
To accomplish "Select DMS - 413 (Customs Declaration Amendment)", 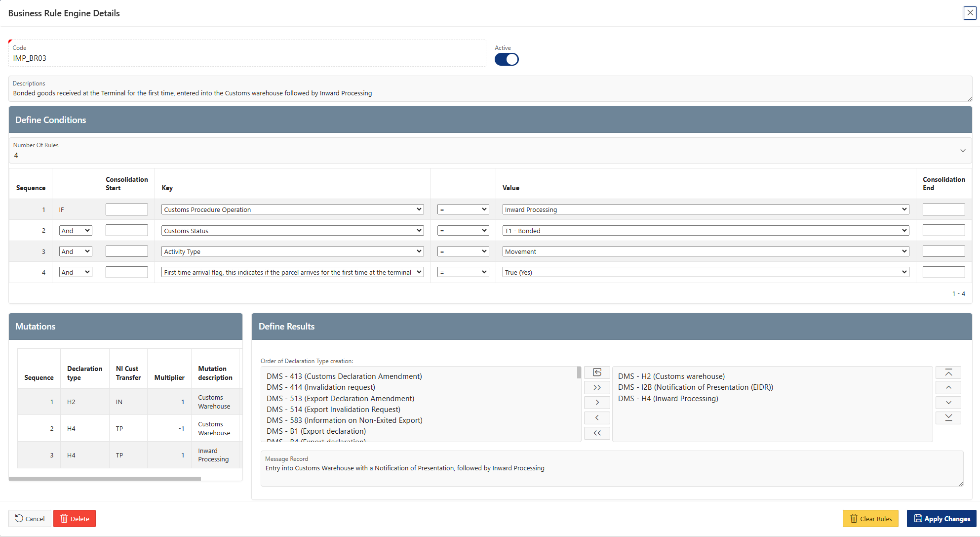I will 344,376.
